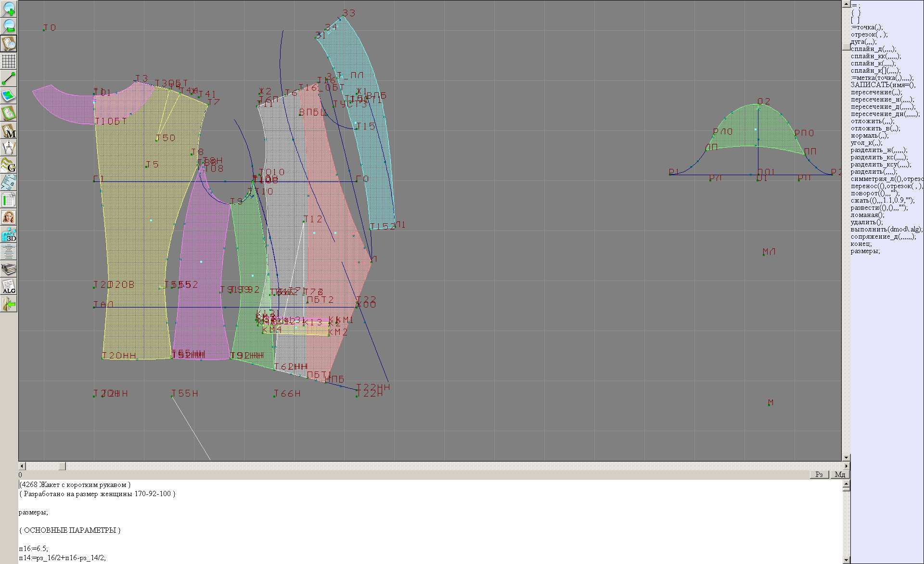This screenshot has width=924, height=564.
Task: Open the measurements ruler icon
Action: point(9,182)
